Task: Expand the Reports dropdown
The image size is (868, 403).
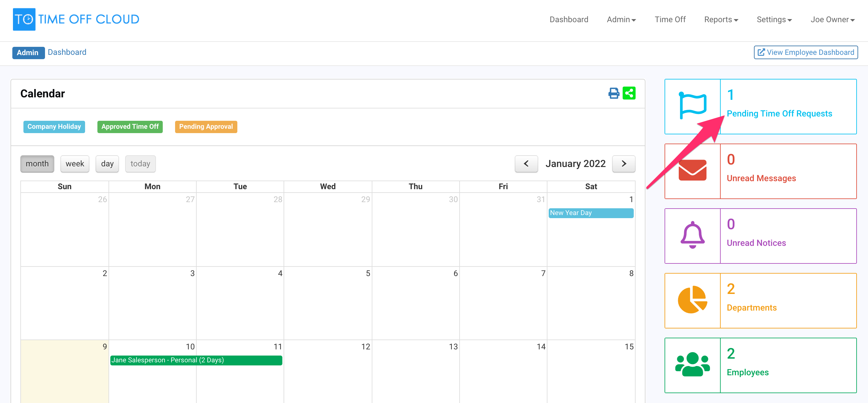Action: 721,19
